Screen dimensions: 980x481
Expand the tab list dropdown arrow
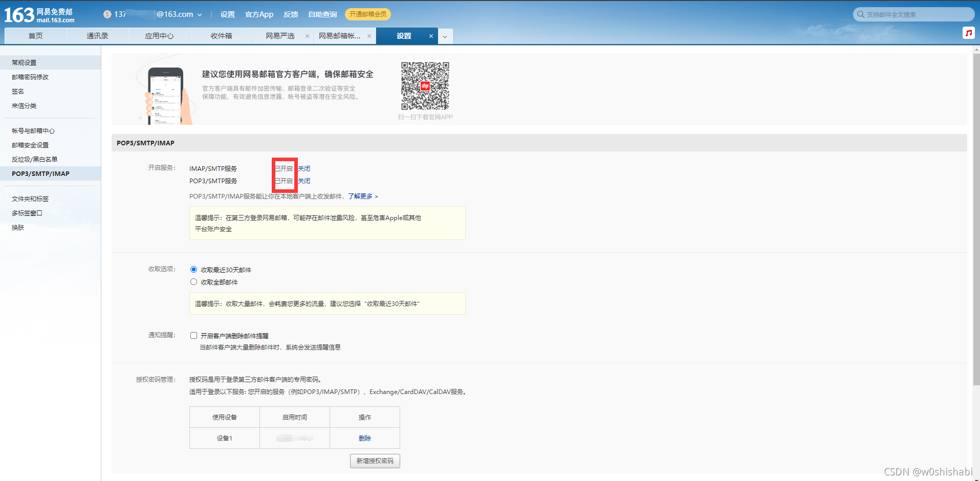[x=445, y=36]
